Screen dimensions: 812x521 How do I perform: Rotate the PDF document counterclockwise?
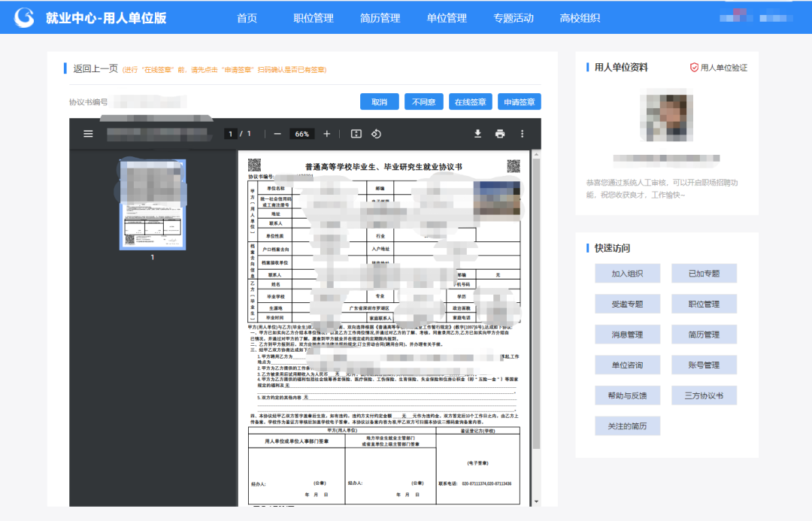tap(377, 134)
